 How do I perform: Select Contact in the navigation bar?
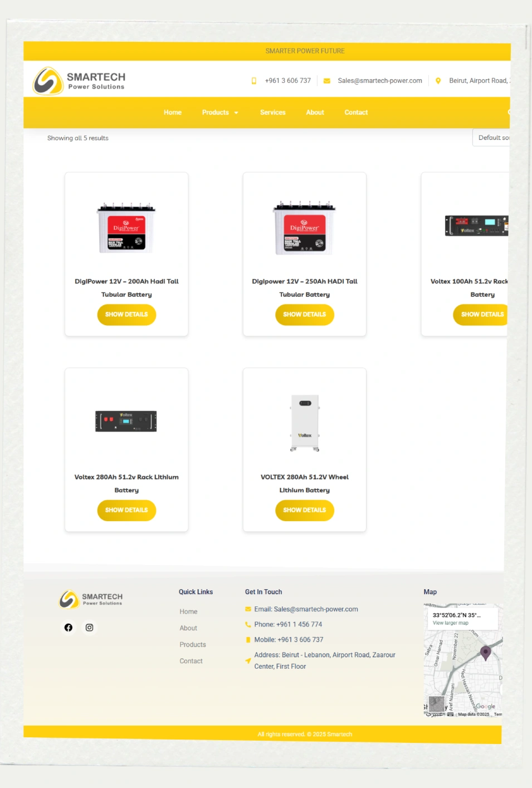(x=356, y=112)
